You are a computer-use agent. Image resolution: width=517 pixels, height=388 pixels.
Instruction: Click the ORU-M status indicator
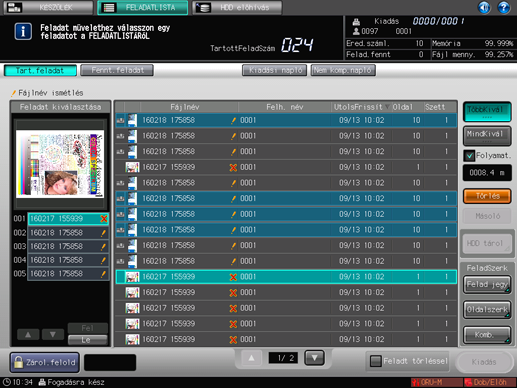(436, 382)
